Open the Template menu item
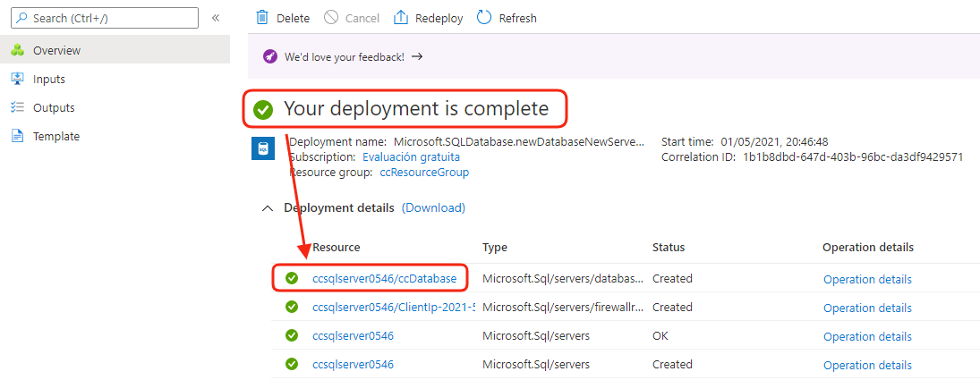Screen dimensions: 980x380 click(115, 136)
